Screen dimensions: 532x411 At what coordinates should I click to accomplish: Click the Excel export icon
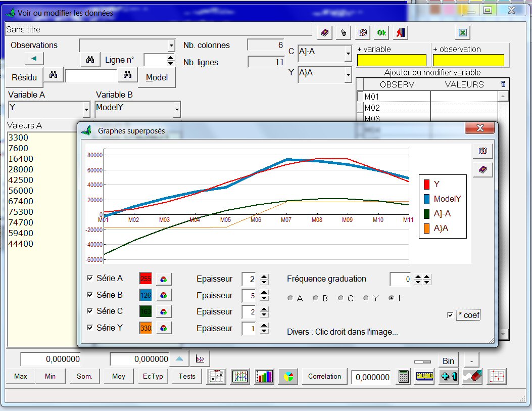click(x=462, y=33)
